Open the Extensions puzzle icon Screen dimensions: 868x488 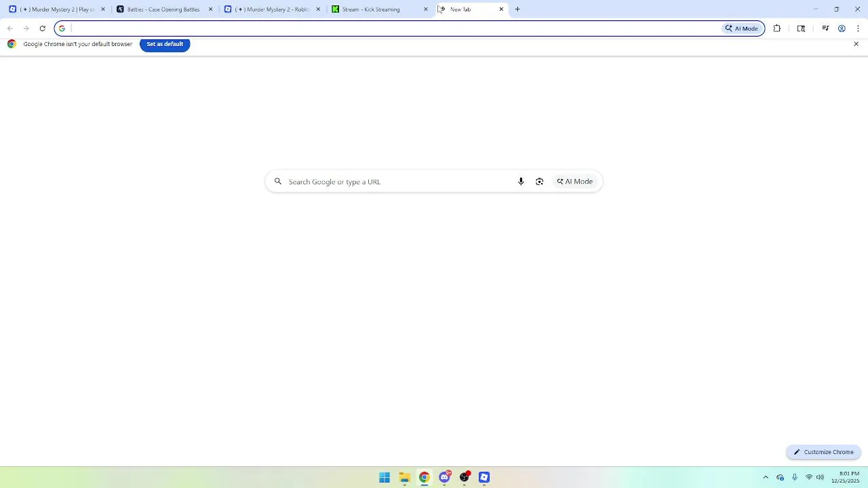click(x=777, y=28)
